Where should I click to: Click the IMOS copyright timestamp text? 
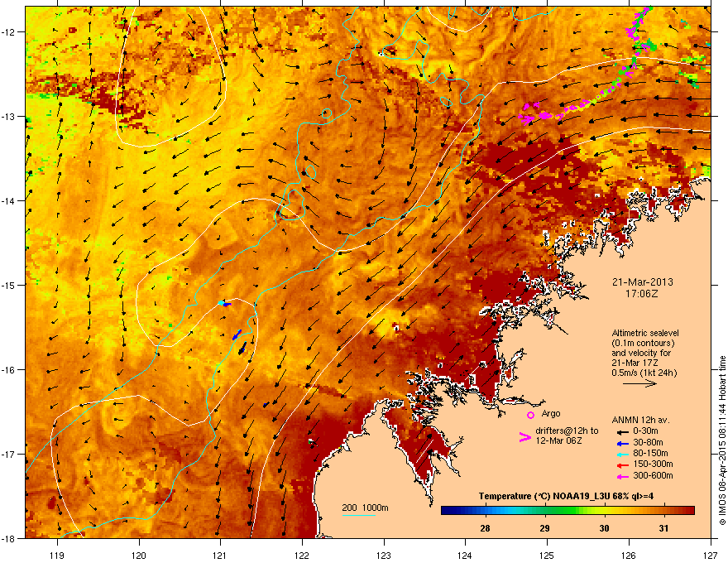(x=722, y=440)
